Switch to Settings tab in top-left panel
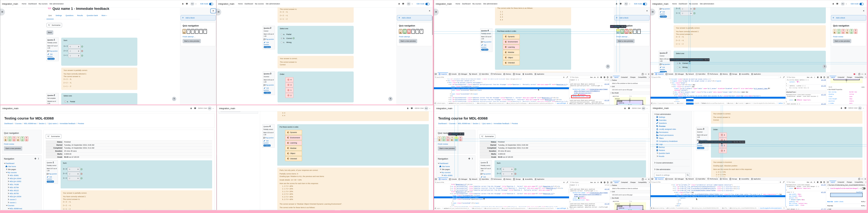Viewport: 868px width, 213px height. point(59,16)
